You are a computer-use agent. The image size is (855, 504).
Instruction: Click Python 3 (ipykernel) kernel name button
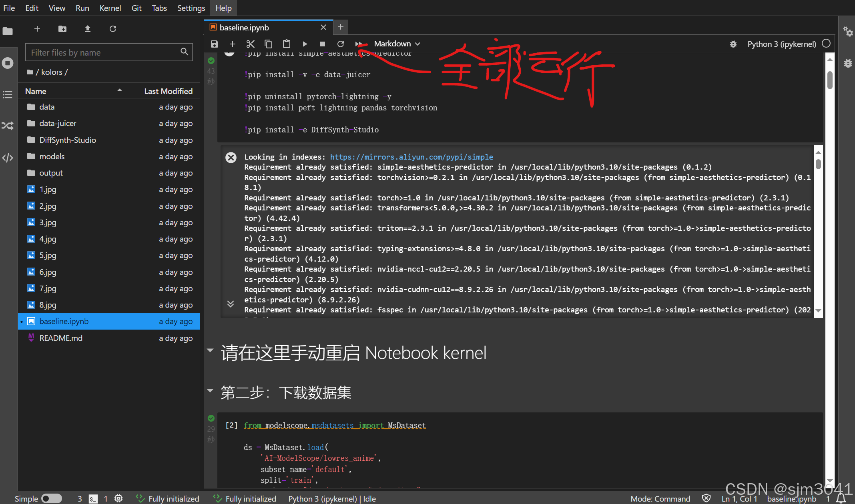click(781, 44)
